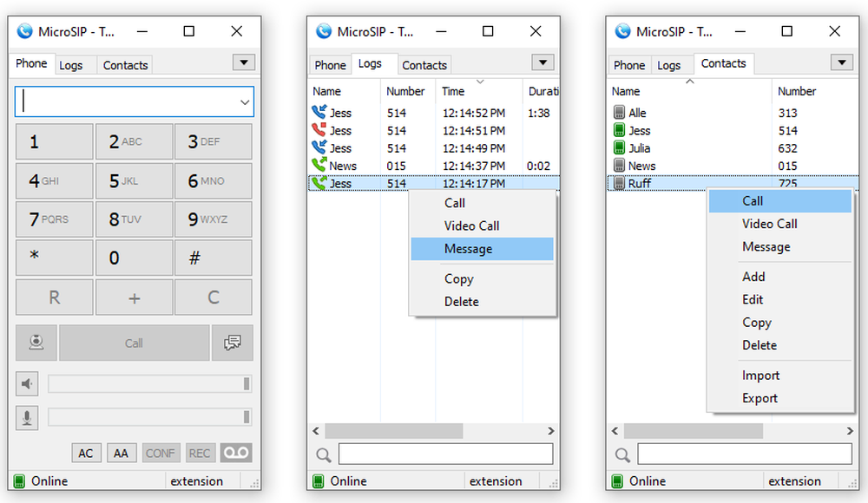Viewport: 868px width, 503px height.
Task: Open the dial number combo box dropdown
Action: [244, 101]
